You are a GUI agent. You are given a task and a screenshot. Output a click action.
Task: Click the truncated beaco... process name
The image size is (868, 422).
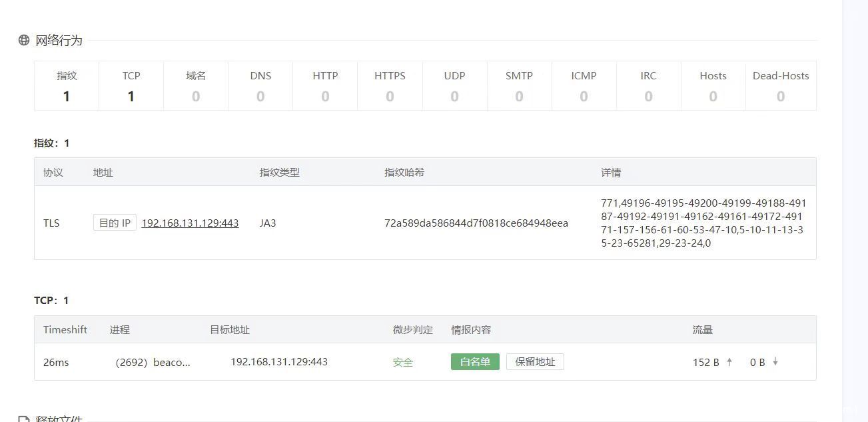(x=171, y=363)
